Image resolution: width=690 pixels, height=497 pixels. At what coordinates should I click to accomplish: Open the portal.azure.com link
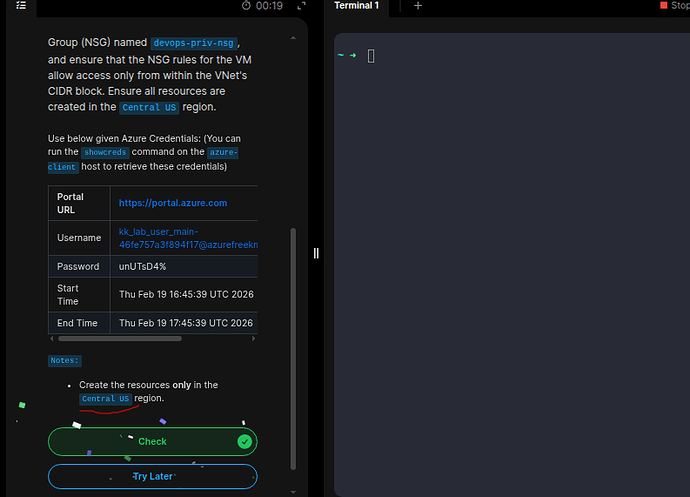pos(173,203)
